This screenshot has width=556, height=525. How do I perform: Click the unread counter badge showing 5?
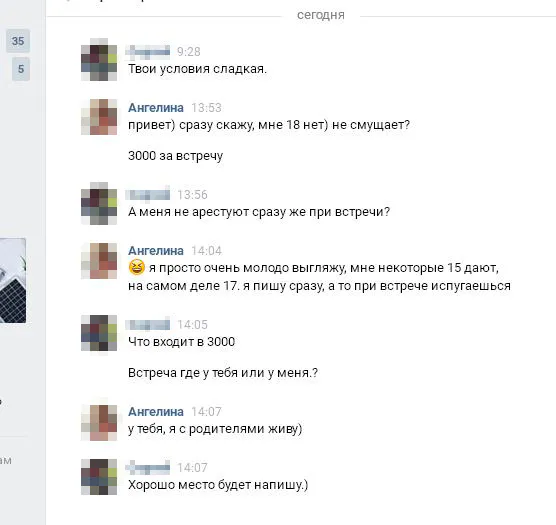[x=21, y=69]
